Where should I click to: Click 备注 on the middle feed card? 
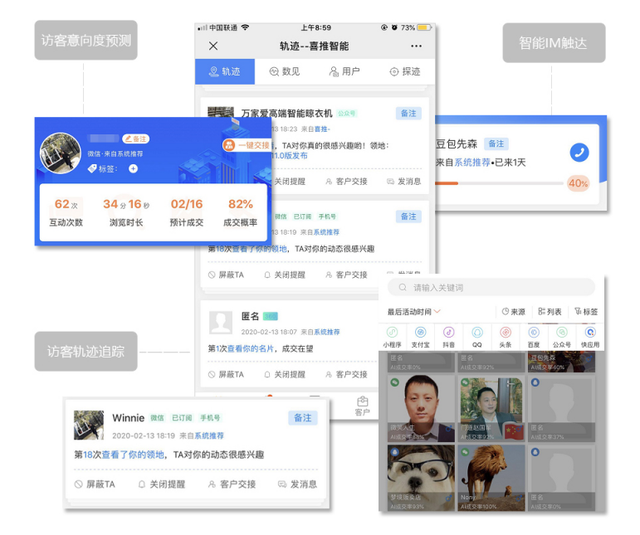click(x=409, y=216)
